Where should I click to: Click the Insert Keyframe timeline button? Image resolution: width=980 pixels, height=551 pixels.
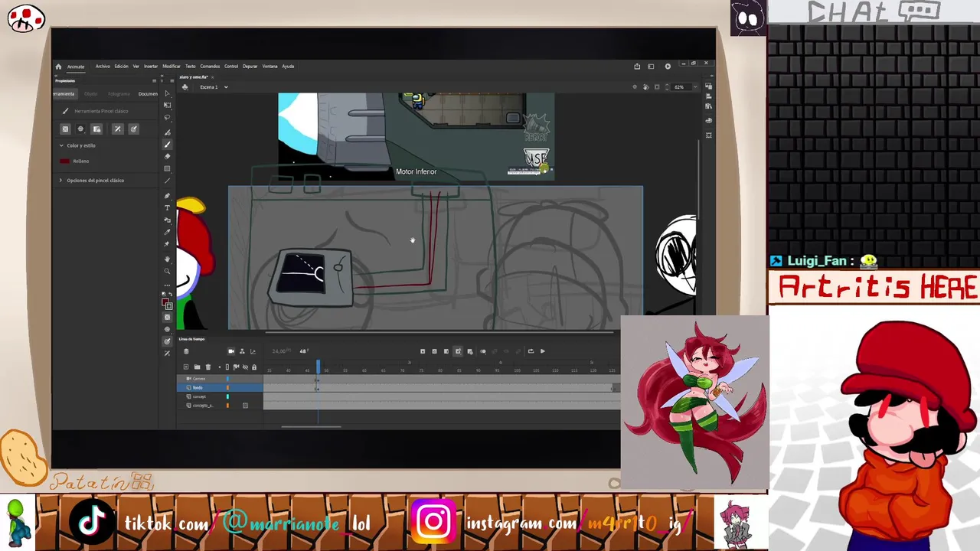click(423, 351)
